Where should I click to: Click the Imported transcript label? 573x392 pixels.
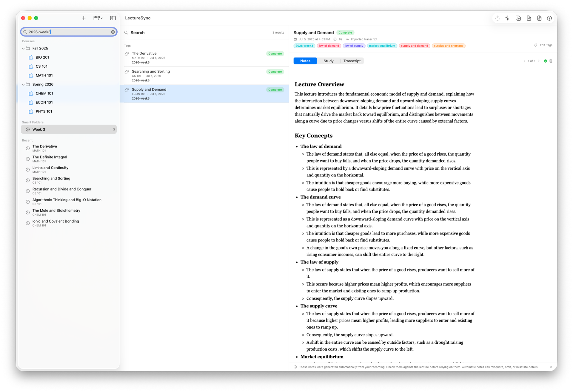(364, 39)
